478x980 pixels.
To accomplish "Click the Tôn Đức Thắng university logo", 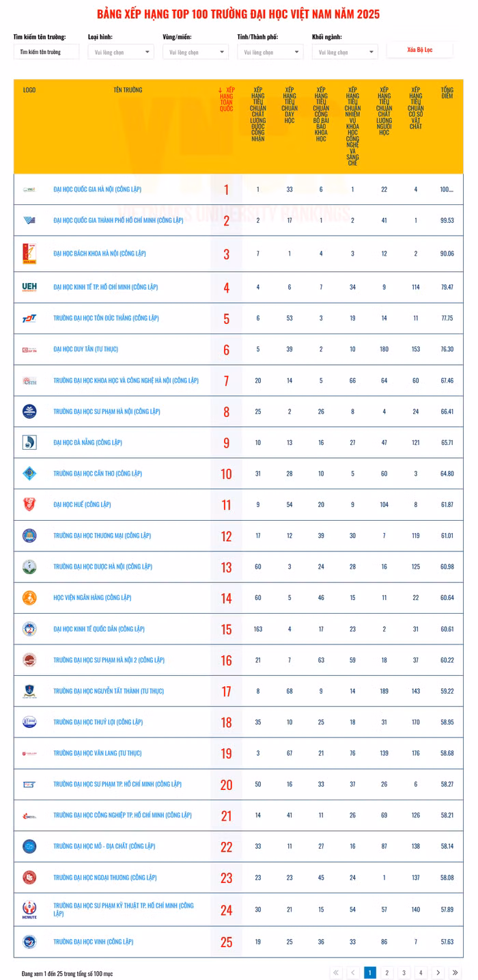I will point(29,318).
